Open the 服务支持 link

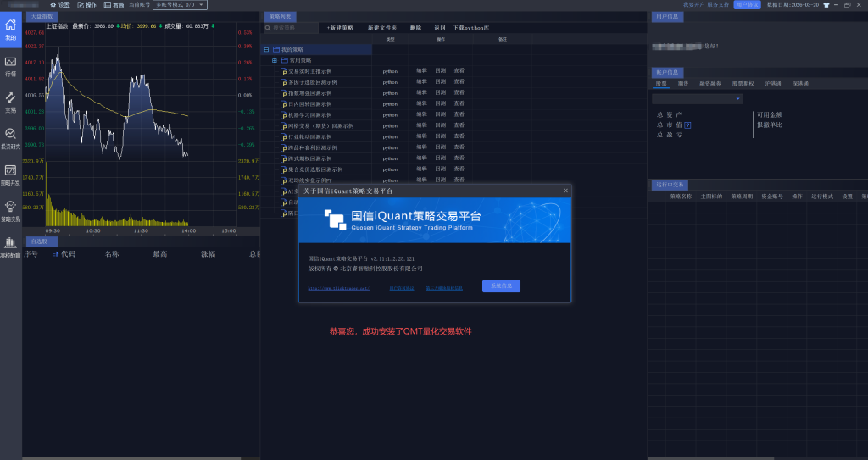tap(718, 5)
